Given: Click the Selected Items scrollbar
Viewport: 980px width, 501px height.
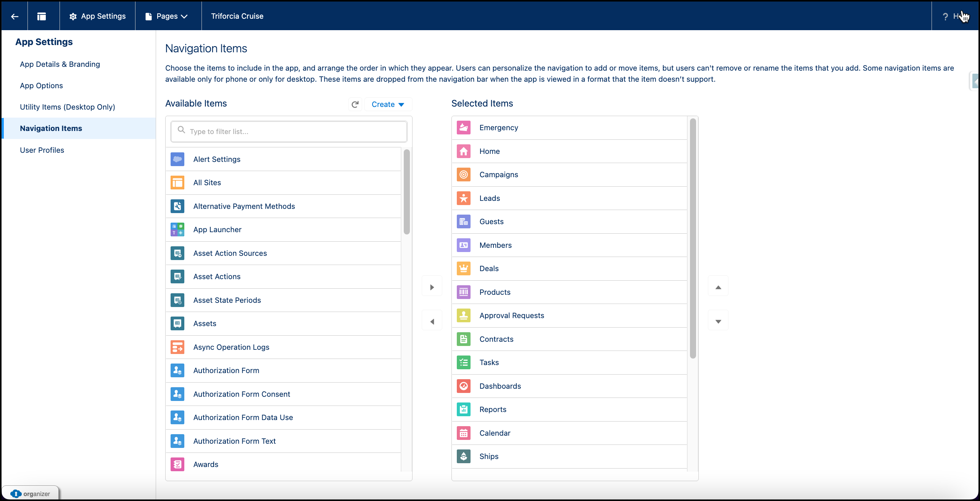Looking at the screenshot, I should point(693,238).
